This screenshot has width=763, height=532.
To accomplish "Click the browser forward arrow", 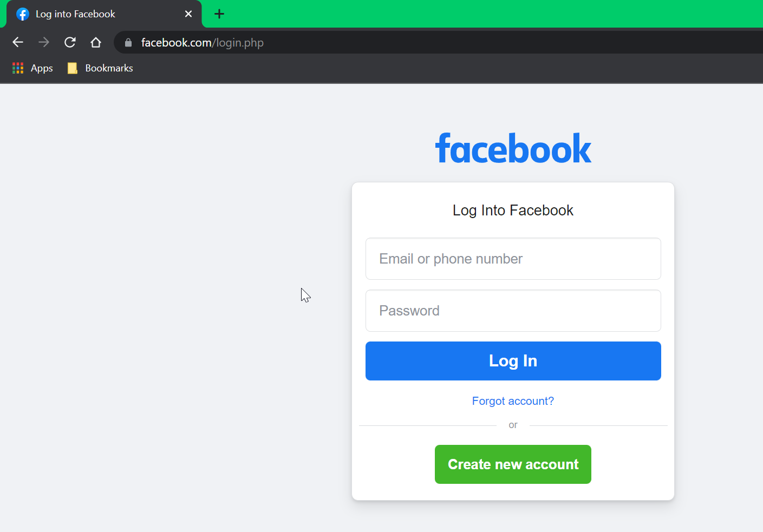I will point(44,42).
